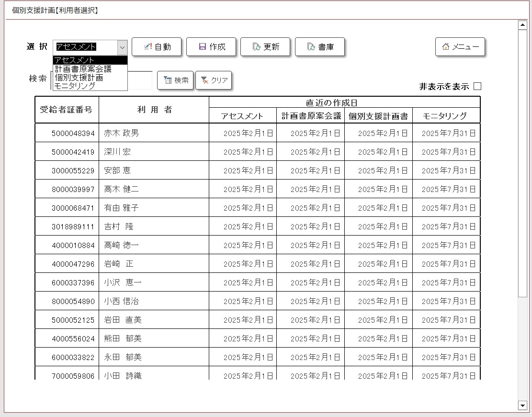The width and height of the screenshot is (532, 417).
Task: Click the アセスメント column header
Action: click(243, 116)
